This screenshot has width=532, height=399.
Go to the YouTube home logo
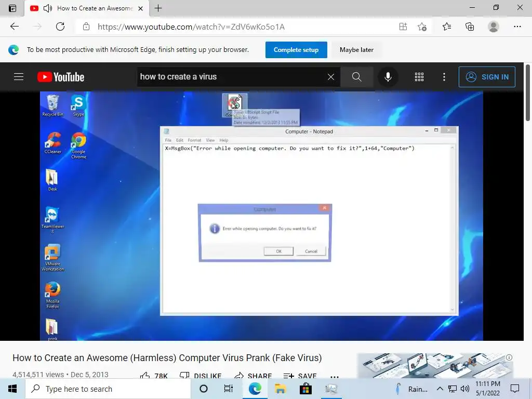click(x=61, y=77)
